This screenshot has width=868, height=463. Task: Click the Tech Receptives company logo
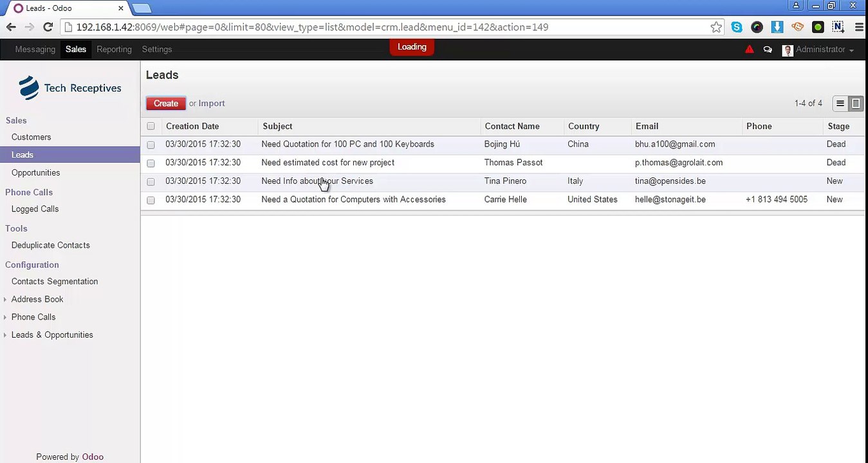70,88
